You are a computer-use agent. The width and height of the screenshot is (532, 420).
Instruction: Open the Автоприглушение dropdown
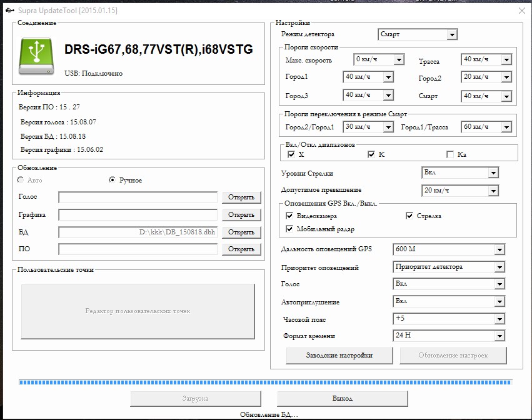tap(448, 301)
